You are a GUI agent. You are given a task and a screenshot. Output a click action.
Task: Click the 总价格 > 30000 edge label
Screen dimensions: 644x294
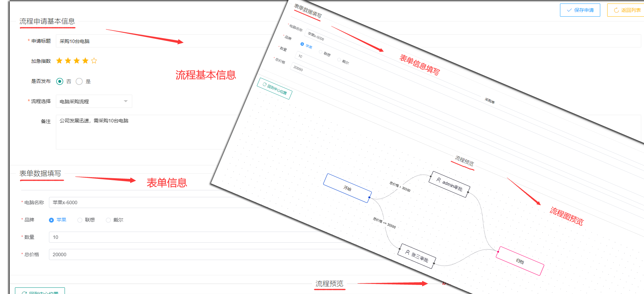click(400, 187)
